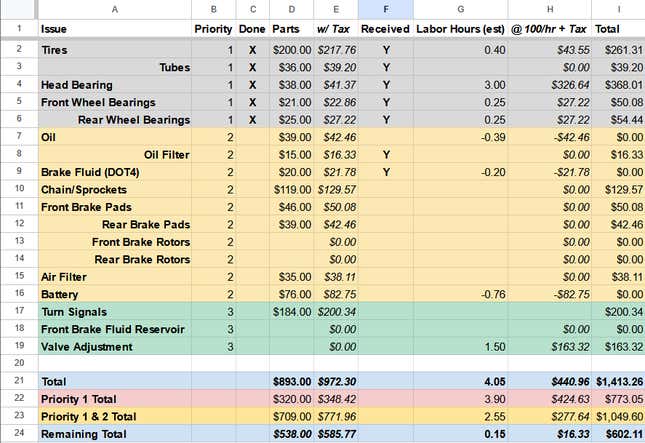Viewport: 645px width, 443px height.
Task: Select the 'Chain/Sprockets' cell
Action: click(x=113, y=189)
